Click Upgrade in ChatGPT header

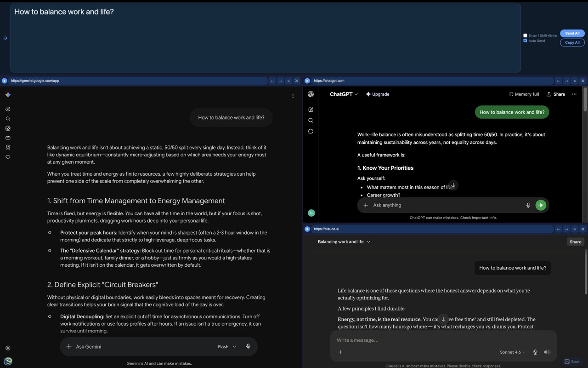click(x=378, y=94)
